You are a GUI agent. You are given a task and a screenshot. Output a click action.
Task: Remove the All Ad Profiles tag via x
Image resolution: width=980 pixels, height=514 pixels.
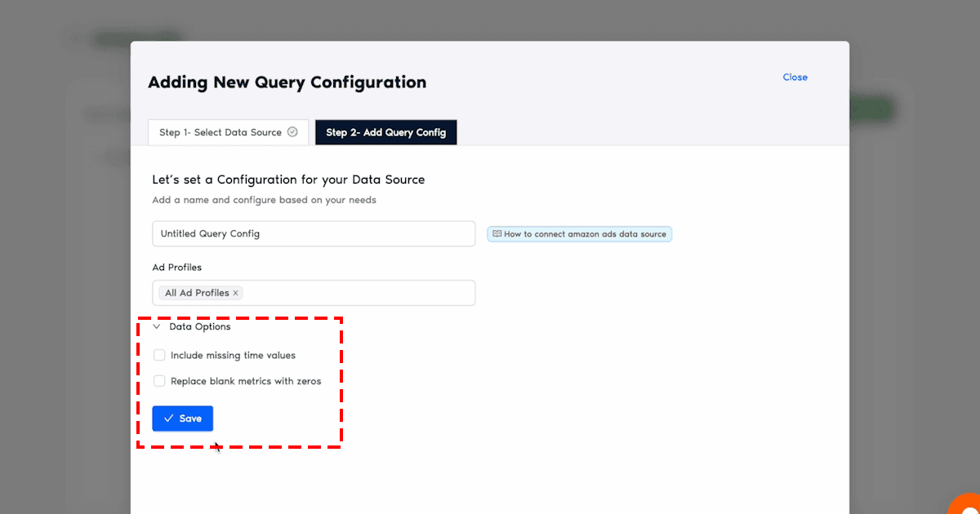236,293
